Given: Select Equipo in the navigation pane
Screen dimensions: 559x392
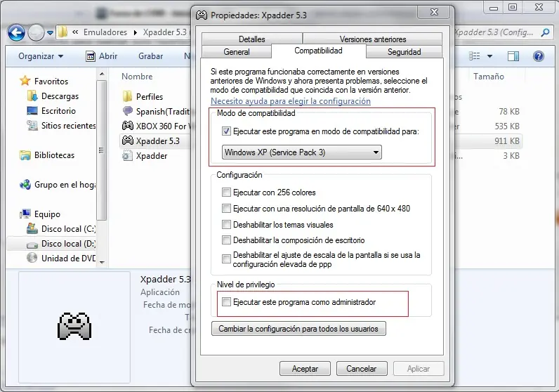Looking at the screenshot, I should point(47,214).
